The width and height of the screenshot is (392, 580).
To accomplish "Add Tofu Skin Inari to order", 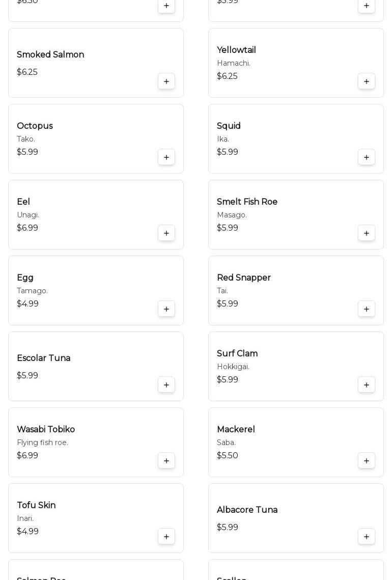I will 166,537.
